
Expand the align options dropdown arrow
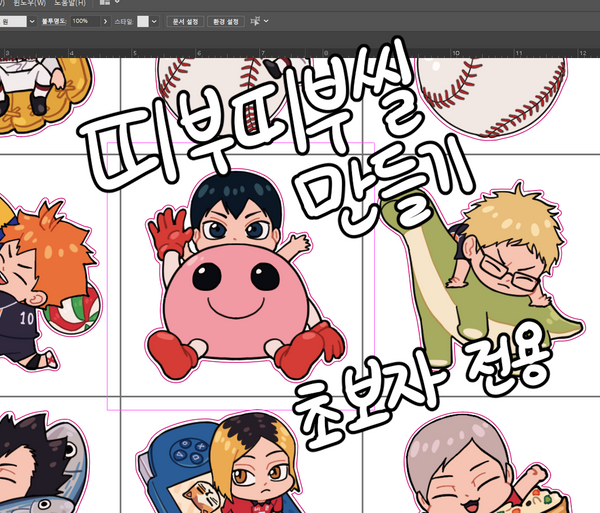[x=264, y=21]
